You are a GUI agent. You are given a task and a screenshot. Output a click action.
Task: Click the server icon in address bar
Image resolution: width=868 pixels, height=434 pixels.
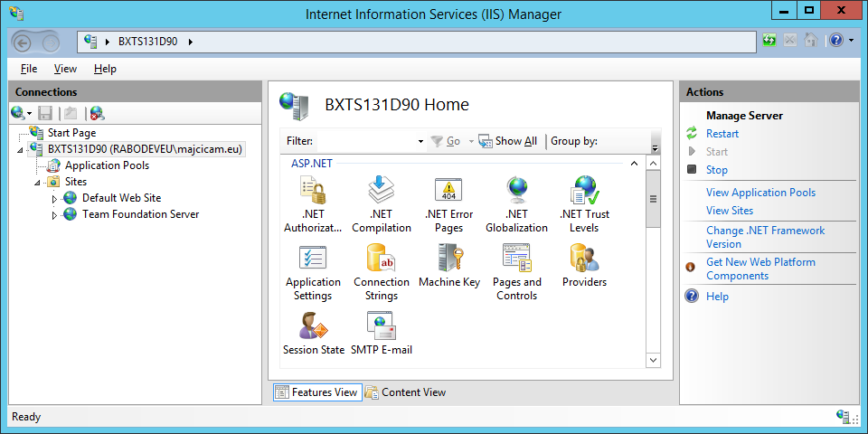tap(90, 41)
